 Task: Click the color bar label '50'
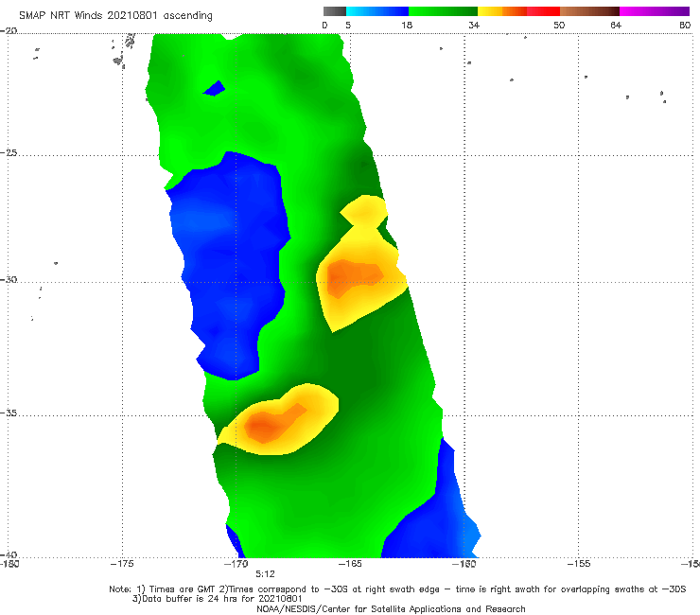point(559,26)
